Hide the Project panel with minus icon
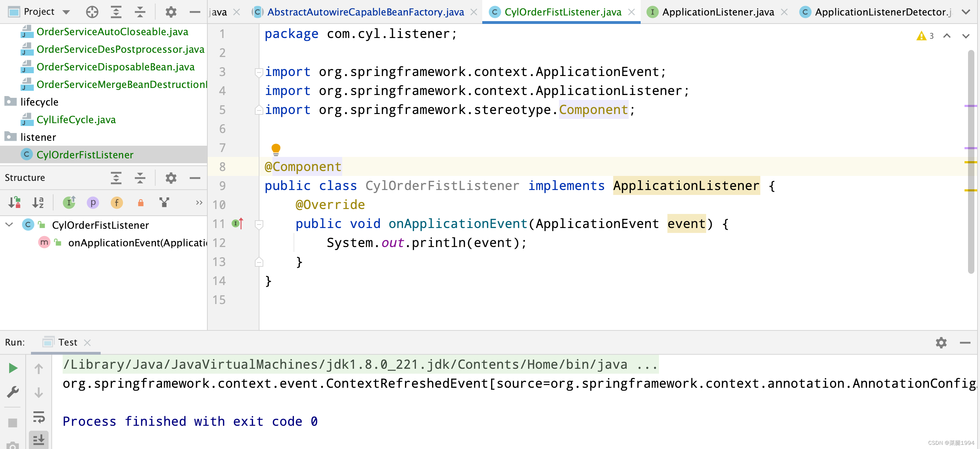The width and height of the screenshot is (980, 449). point(195,12)
